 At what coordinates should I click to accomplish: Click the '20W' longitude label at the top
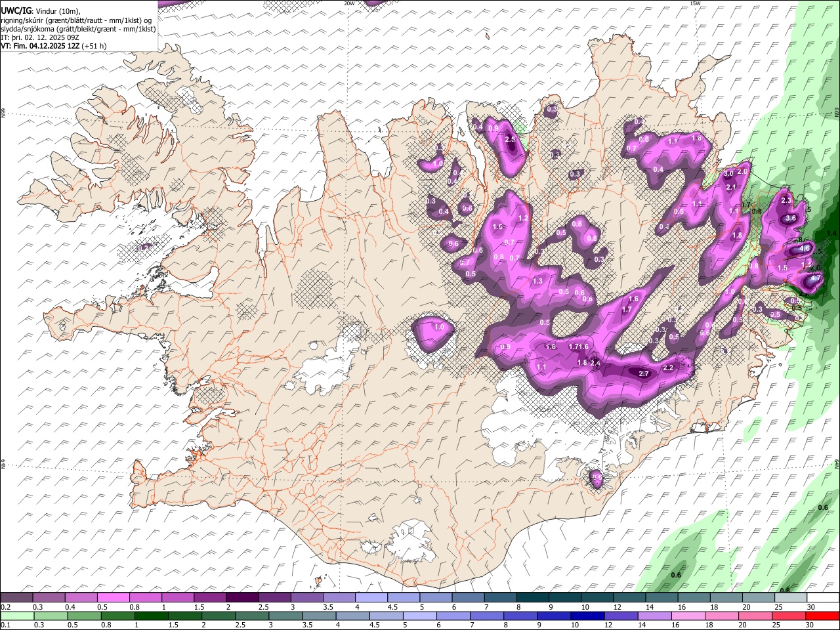click(x=349, y=3)
